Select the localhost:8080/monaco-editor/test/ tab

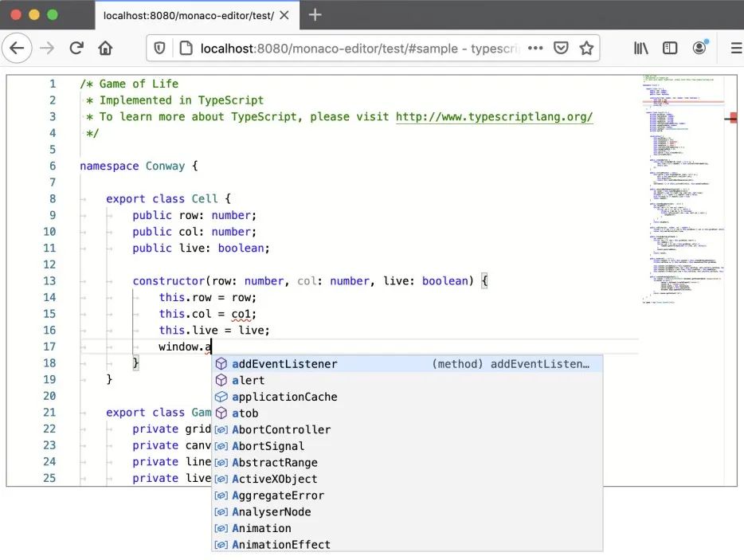197,15
